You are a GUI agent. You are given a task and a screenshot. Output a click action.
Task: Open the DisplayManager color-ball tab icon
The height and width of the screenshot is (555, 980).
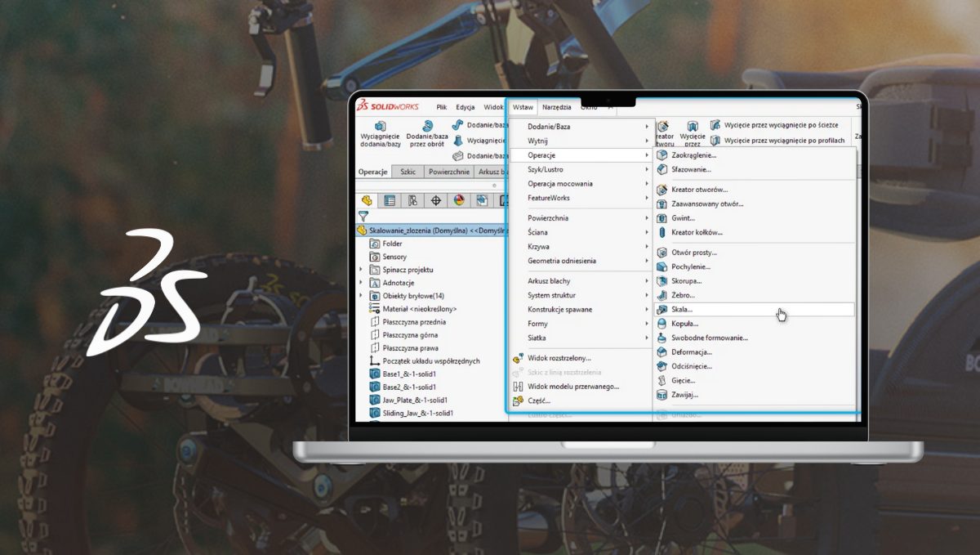(x=459, y=200)
